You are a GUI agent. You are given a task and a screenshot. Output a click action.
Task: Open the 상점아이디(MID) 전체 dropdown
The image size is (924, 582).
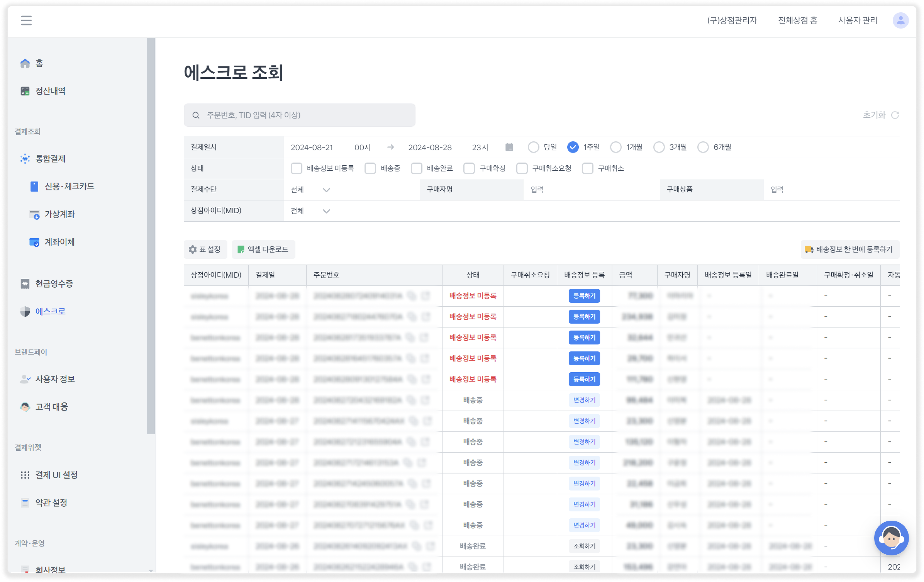pos(310,211)
